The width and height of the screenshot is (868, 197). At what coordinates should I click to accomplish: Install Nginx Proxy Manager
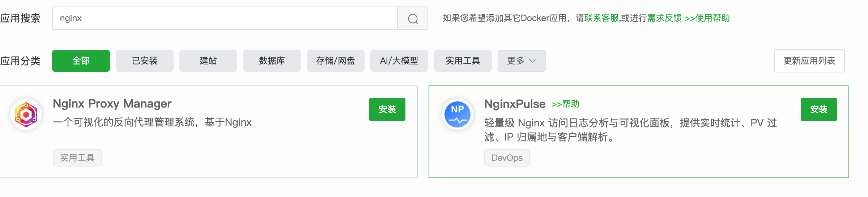tap(387, 109)
